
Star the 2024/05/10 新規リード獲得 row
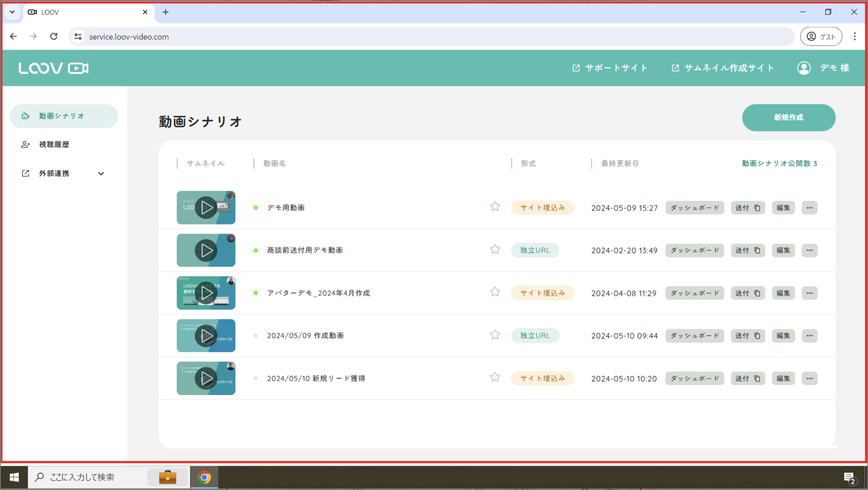coord(495,377)
